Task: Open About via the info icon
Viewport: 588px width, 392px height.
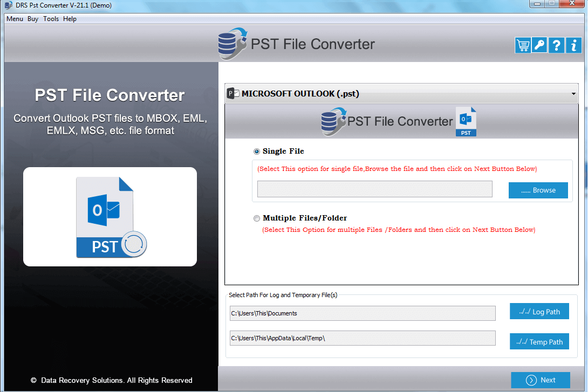Action: [573, 45]
